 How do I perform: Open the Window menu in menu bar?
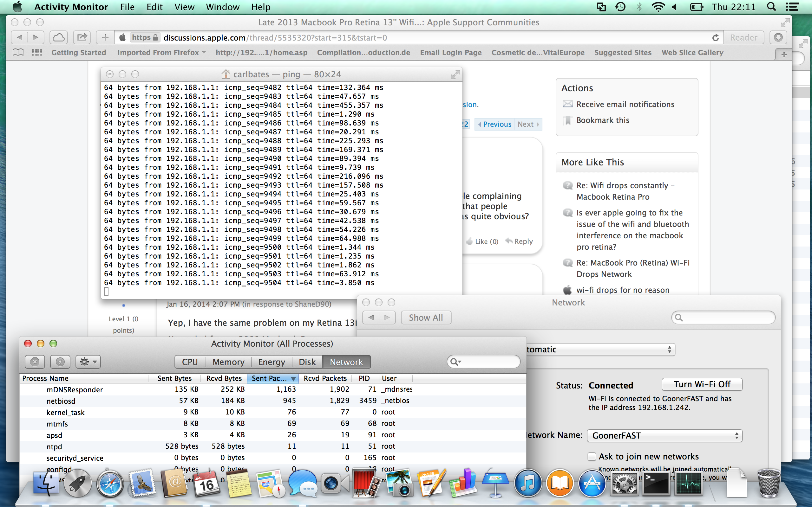(x=222, y=7)
